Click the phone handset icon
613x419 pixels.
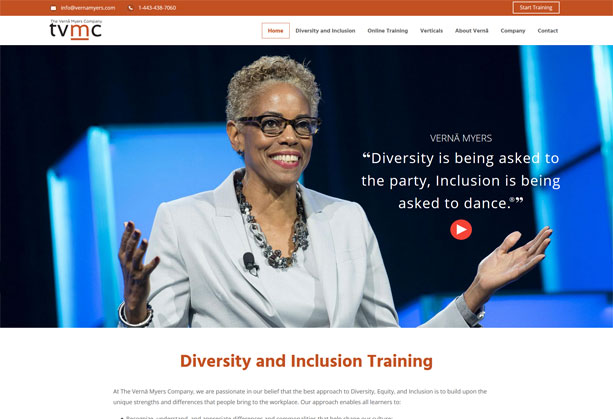tap(131, 8)
